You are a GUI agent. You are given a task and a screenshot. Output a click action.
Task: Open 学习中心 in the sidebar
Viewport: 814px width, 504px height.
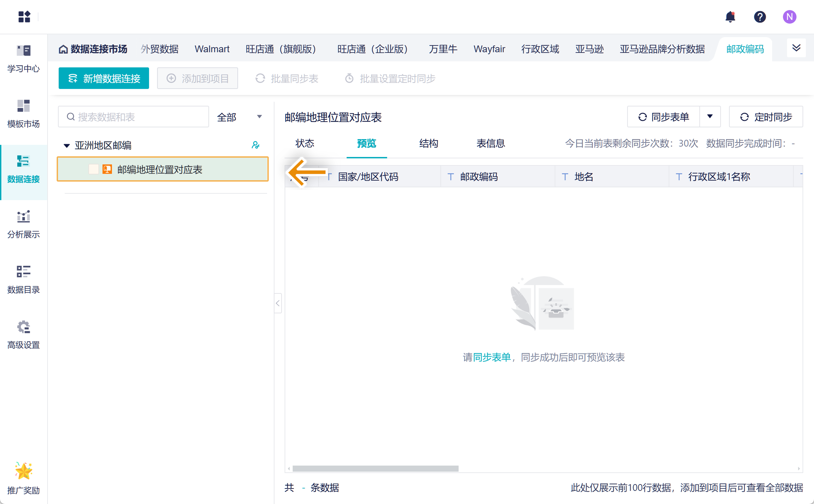tap(23, 59)
